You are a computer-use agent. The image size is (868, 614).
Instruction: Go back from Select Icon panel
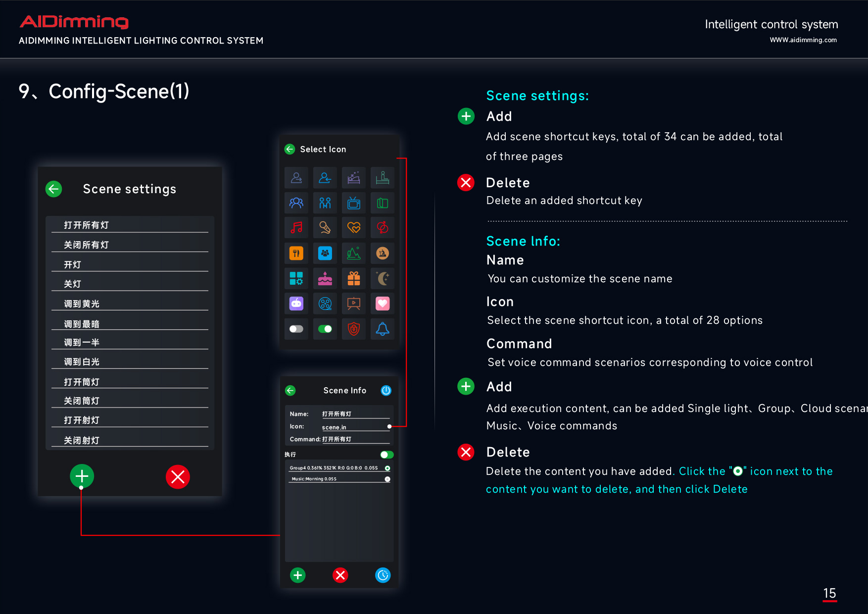pyautogui.click(x=290, y=149)
